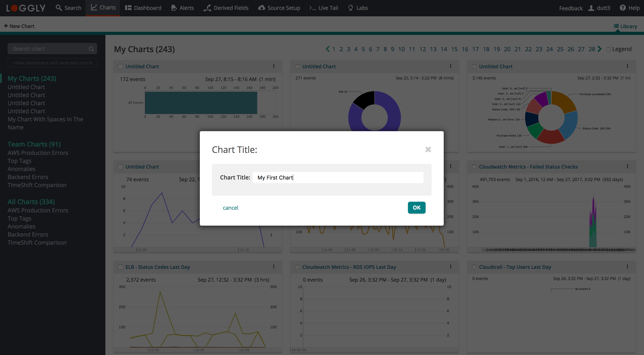Select the ELB - Status Codes Last Day checkbox
Image resolution: width=644 pixels, height=355 pixels.
pyautogui.click(x=121, y=267)
